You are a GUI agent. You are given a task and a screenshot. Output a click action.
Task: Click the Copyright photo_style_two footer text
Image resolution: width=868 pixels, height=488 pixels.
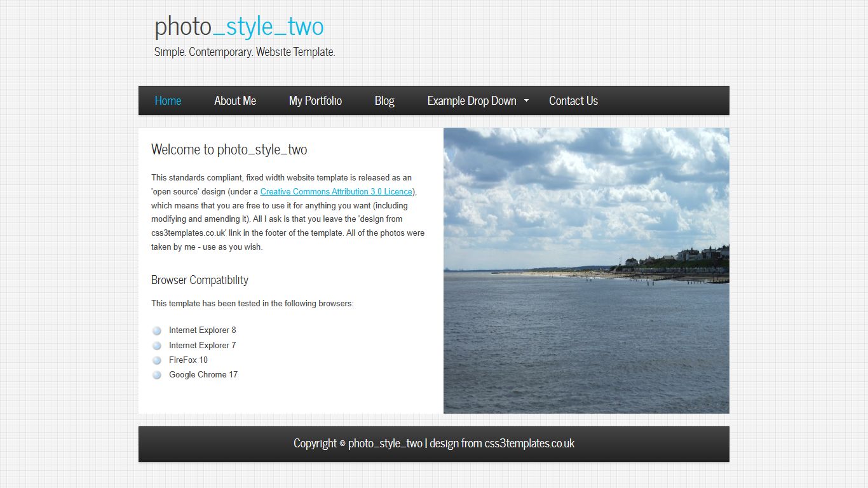358,444
